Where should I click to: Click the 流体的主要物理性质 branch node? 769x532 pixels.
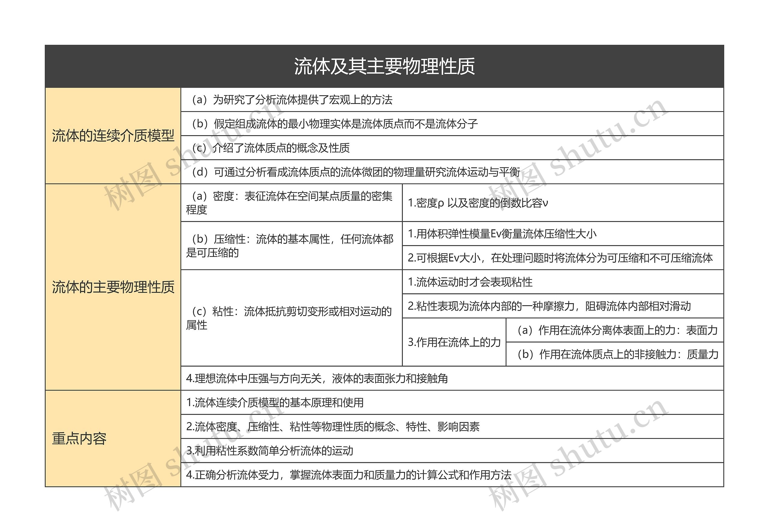113,285
